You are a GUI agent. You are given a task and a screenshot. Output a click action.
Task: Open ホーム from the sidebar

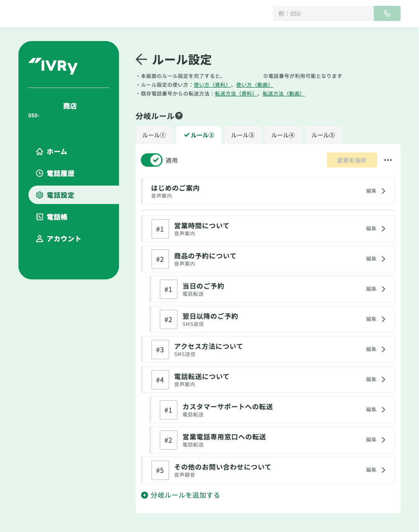click(x=57, y=152)
